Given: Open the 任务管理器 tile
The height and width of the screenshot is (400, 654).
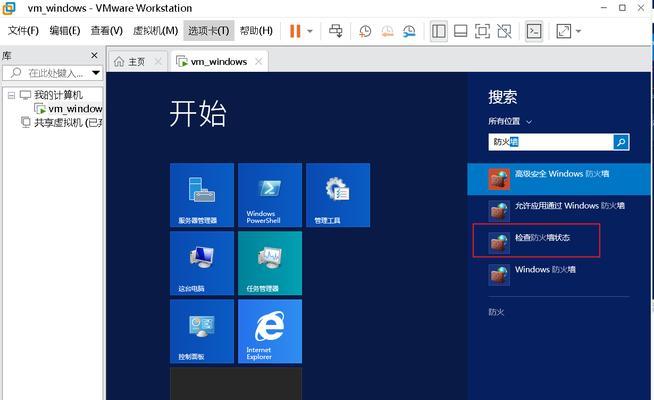Looking at the screenshot, I should (x=270, y=263).
